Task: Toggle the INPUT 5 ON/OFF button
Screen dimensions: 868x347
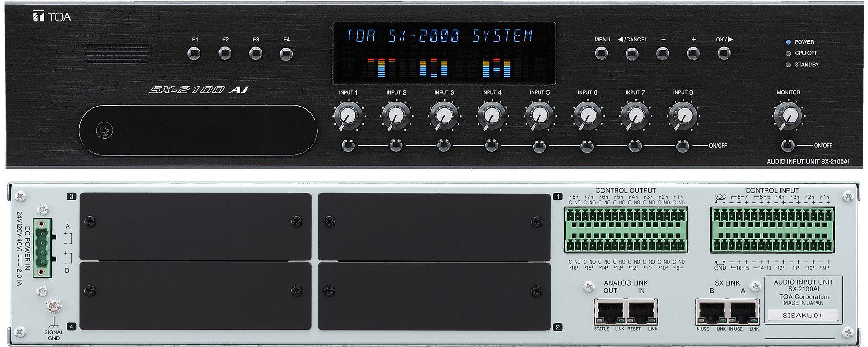Action: coord(539,146)
